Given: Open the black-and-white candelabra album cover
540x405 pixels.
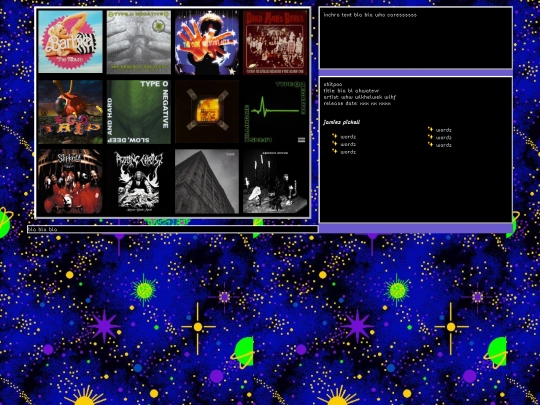Looking at the screenshot, I should [275, 181].
